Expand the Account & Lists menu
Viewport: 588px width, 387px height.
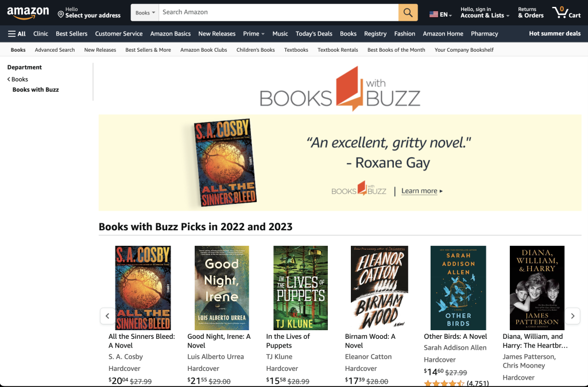[x=485, y=13]
